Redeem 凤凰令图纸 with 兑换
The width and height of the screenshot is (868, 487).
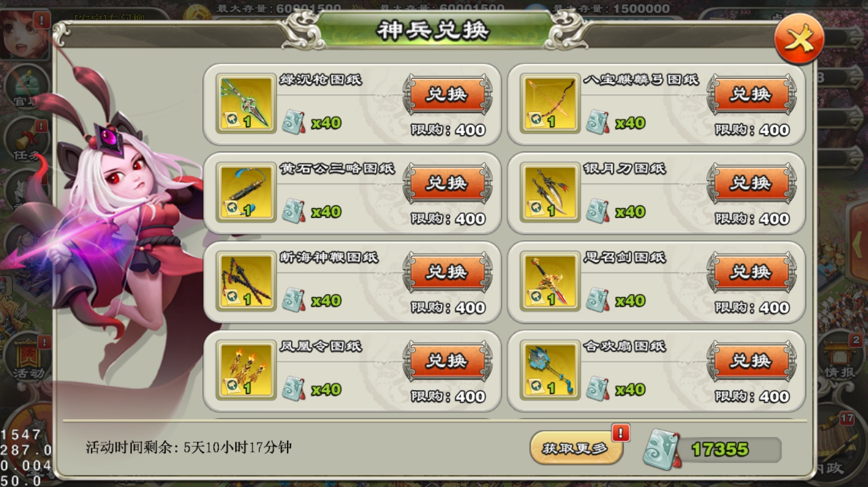click(x=447, y=361)
